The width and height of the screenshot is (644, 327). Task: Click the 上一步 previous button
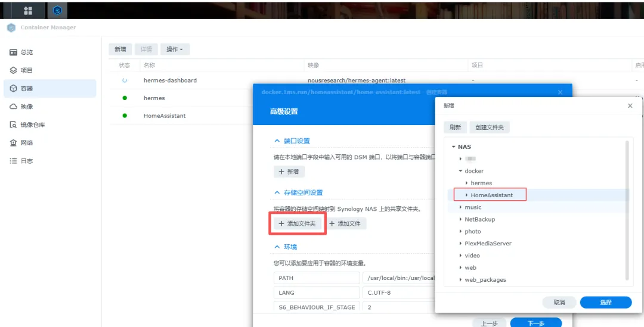[489, 323]
